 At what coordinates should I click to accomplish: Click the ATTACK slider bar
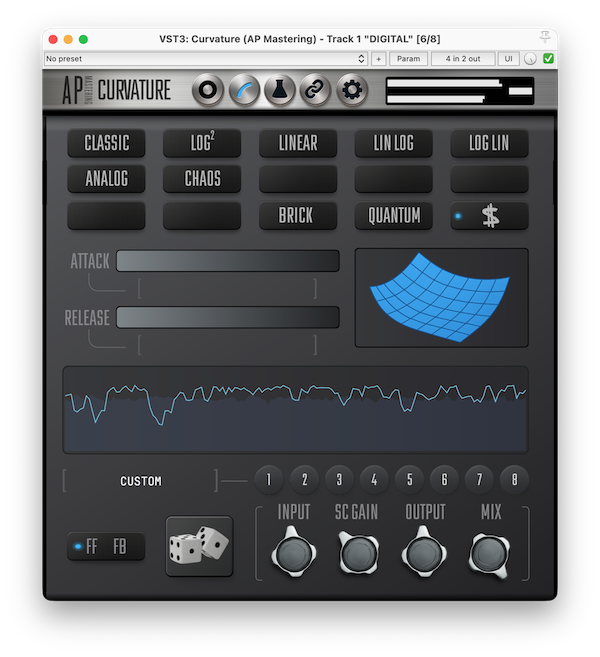click(x=228, y=261)
